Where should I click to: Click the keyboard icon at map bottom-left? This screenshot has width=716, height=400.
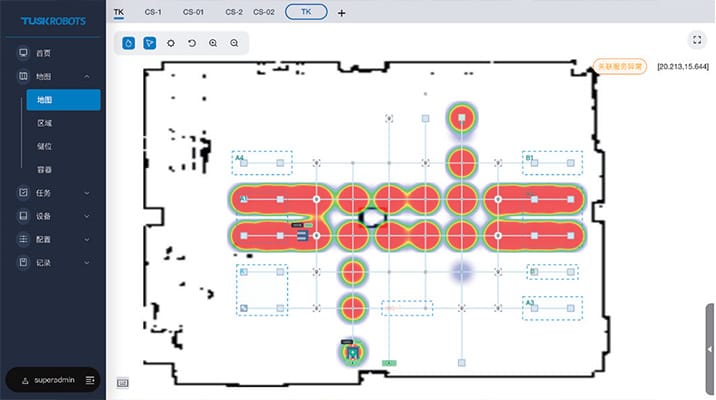[x=122, y=381]
